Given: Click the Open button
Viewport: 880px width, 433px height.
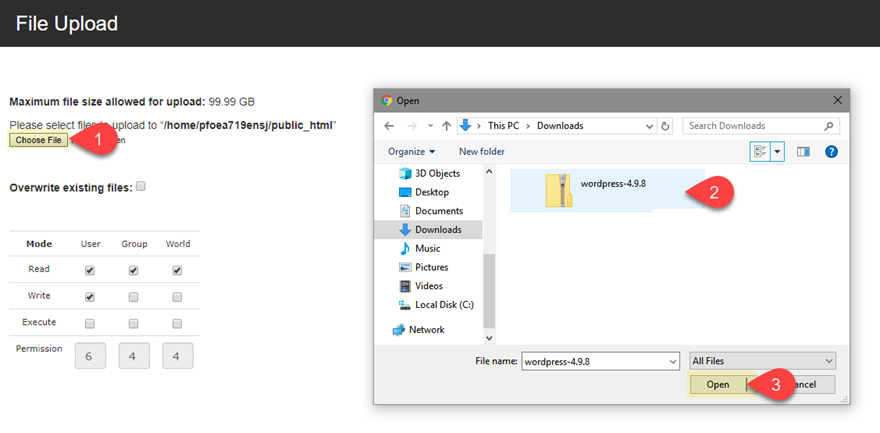Looking at the screenshot, I should [x=718, y=385].
